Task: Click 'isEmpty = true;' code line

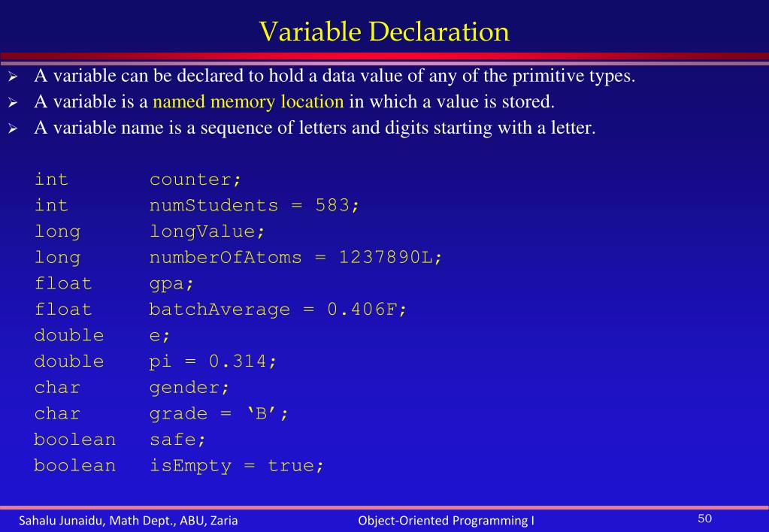Action: pyautogui.click(x=236, y=465)
